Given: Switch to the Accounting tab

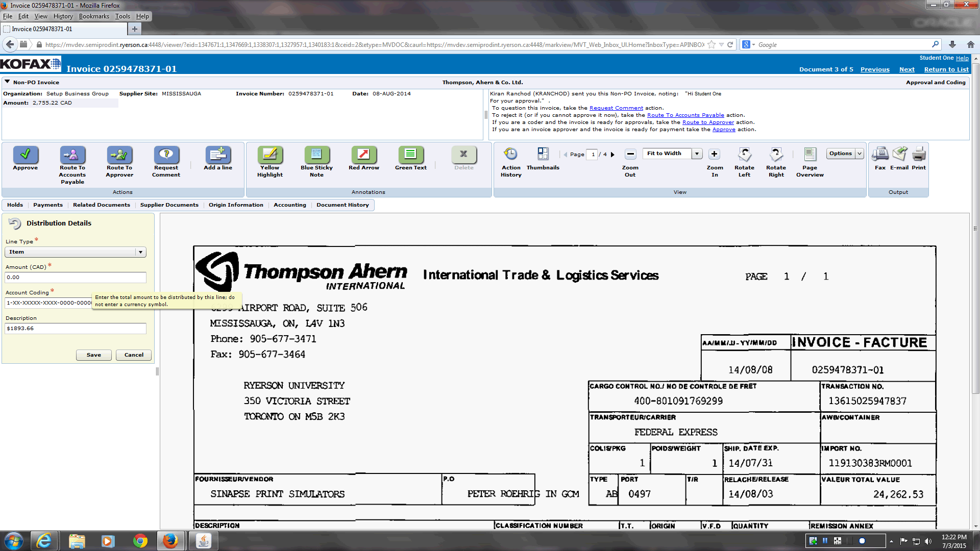Looking at the screenshot, I should click(x=289, y=205).
